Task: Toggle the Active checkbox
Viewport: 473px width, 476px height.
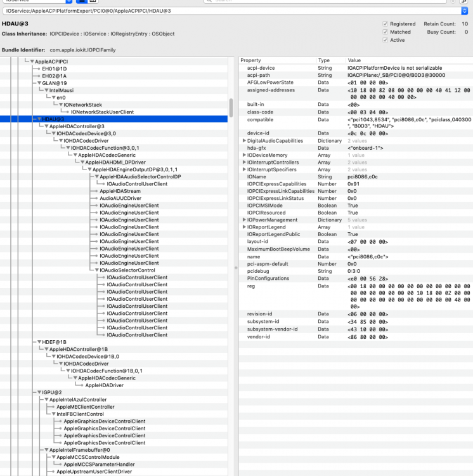Action: tap(385, 40)
